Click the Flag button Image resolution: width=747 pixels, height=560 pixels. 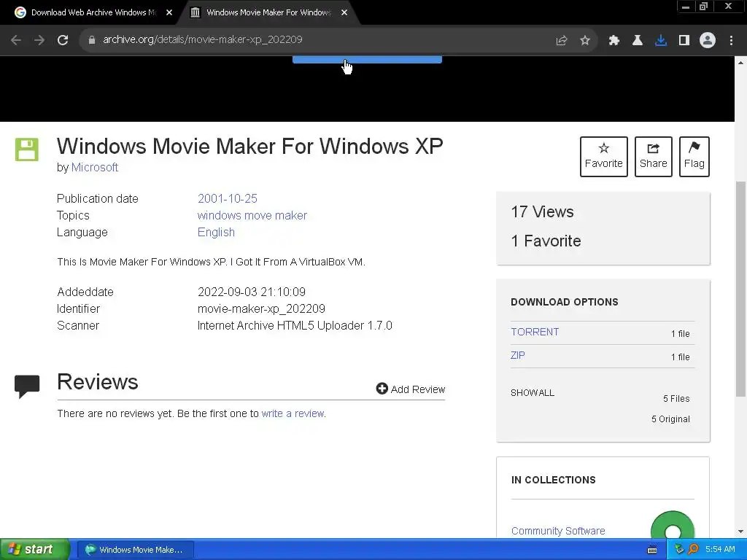[694, 157]
